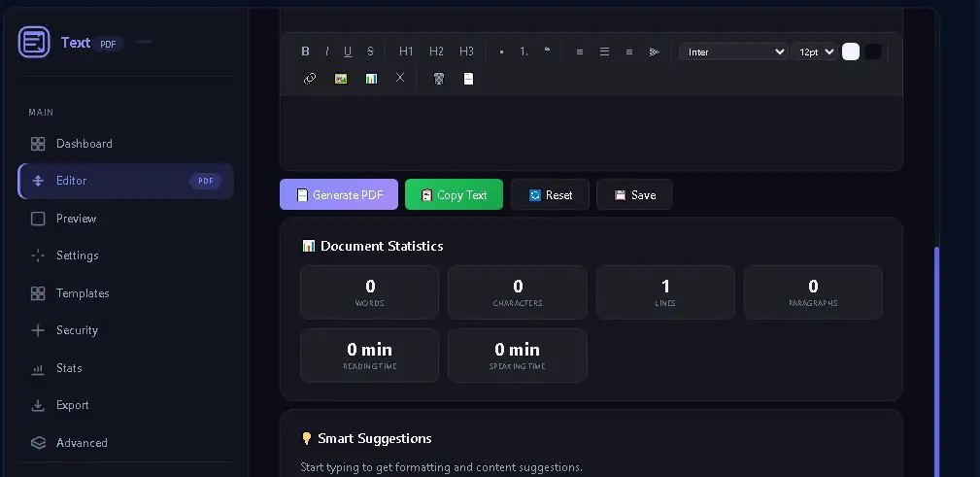Viewport: 980px width, 477px height.
Task: Open Templates from the sidebar
Action: pos(125,293)
